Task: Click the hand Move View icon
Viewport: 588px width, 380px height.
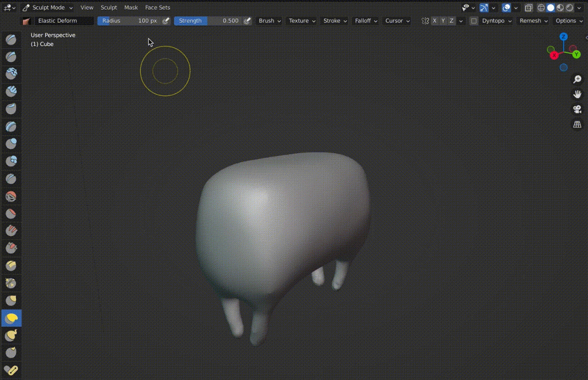Action: tap(577, 94)
